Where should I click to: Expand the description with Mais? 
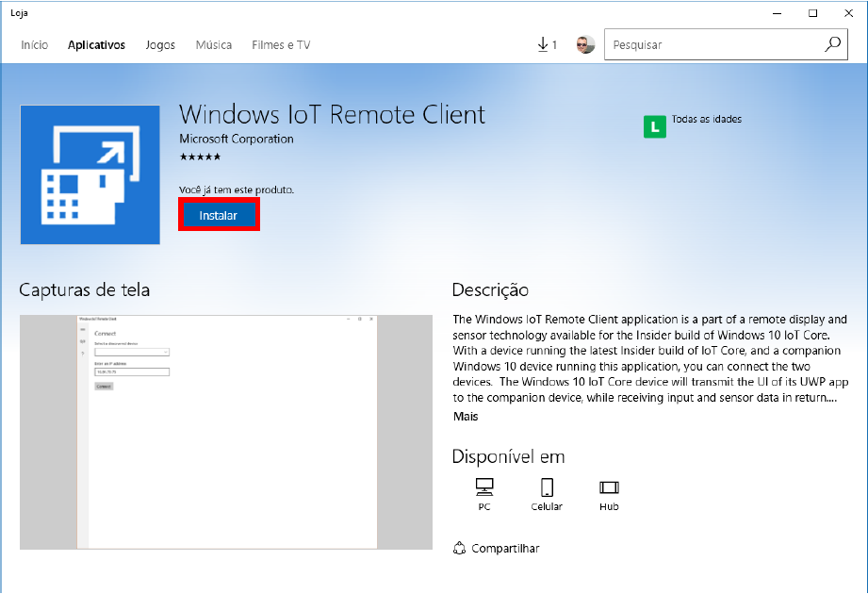(466, 417)
